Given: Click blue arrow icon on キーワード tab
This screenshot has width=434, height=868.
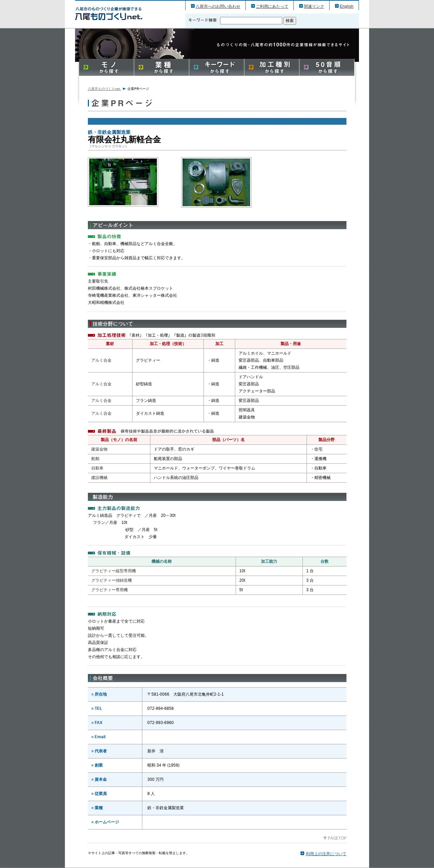Looking at the screenshot, I should 196,67.
